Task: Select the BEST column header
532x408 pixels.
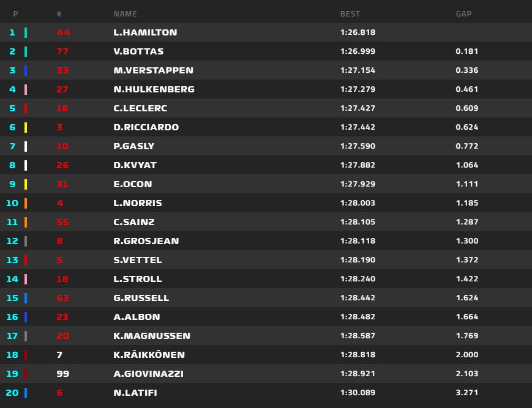Action: (350, 14)
